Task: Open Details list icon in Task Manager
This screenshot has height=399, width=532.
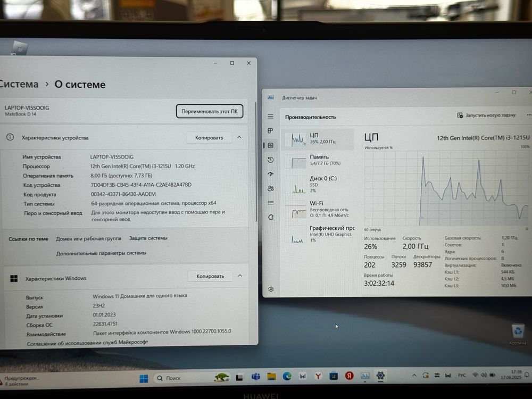Action: [x=270, y=203]
